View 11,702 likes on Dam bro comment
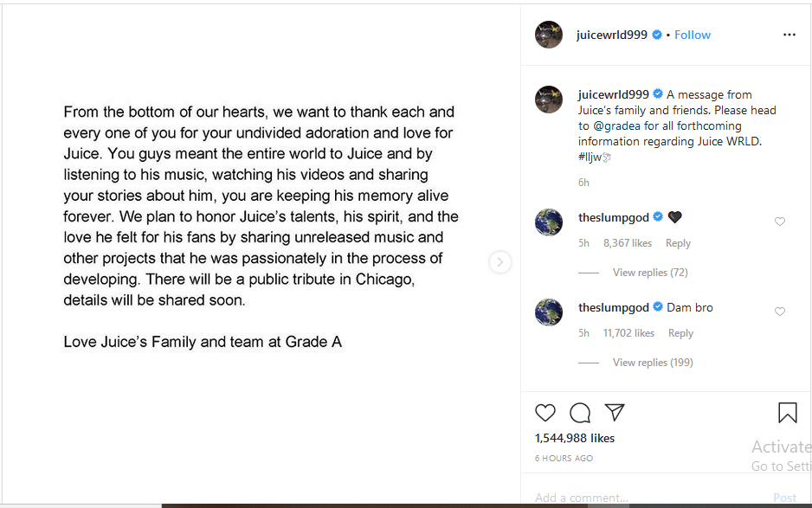This screenshot has height=508, width=812. click(628, 333)
